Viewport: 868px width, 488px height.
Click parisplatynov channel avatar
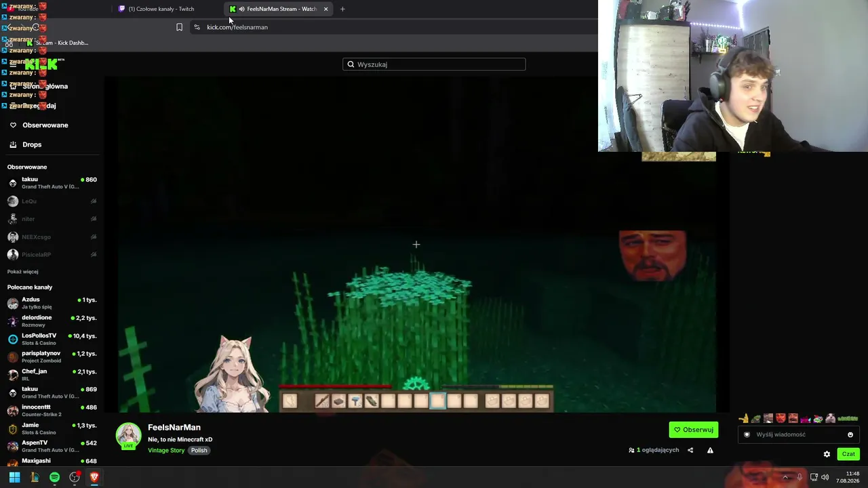coord(13,357)
